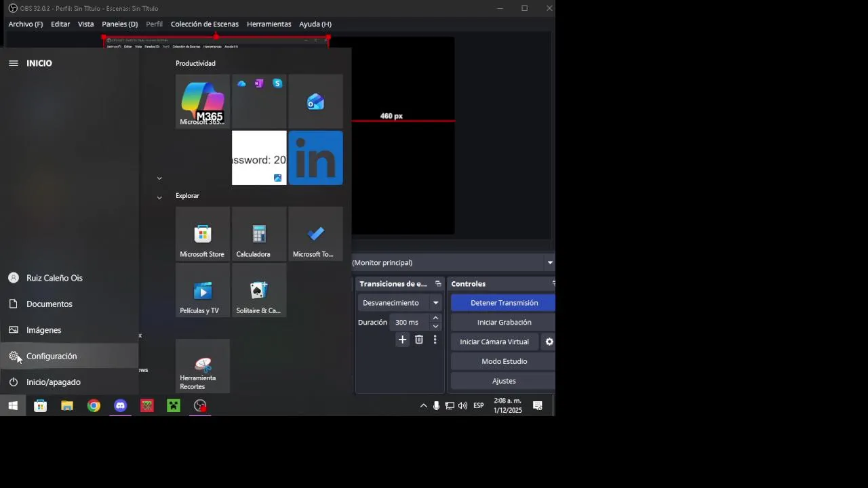The height and width of the screenshot is (488, 868).
Task: Click Iniciar Cámara Virtual button
Action: 494,342
